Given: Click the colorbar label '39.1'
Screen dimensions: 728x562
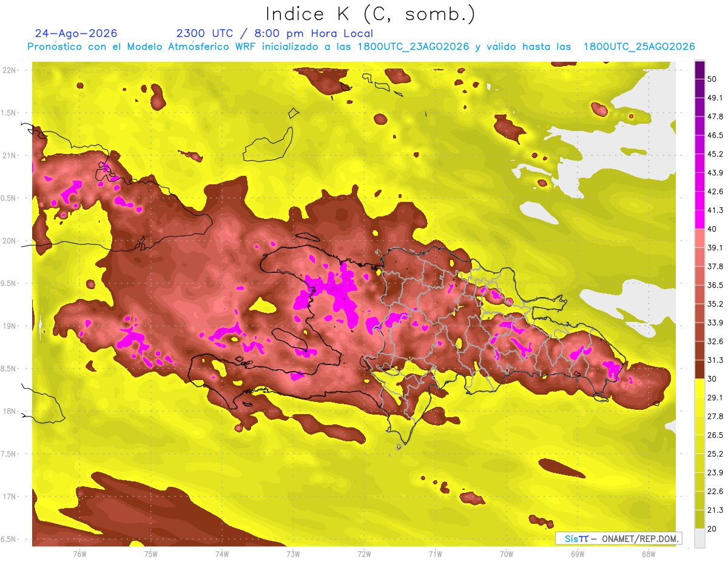Looking at the screenshot, I should [x=715, y=248].
